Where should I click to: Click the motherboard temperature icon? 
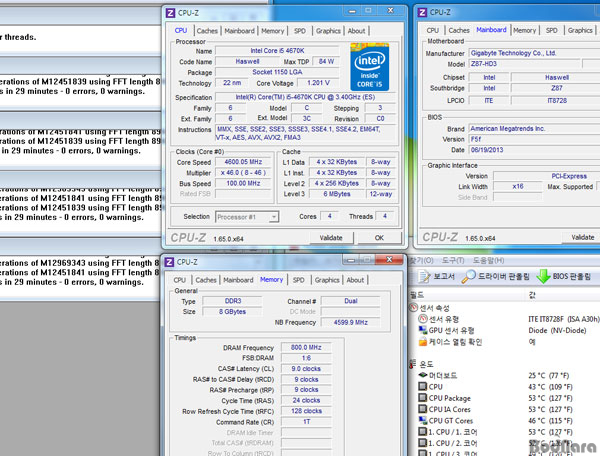[422, 375]
